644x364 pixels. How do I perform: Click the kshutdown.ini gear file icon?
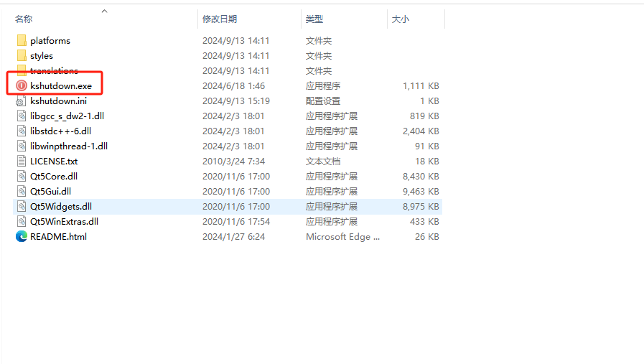pyautogui.click(x=22, y=101)
